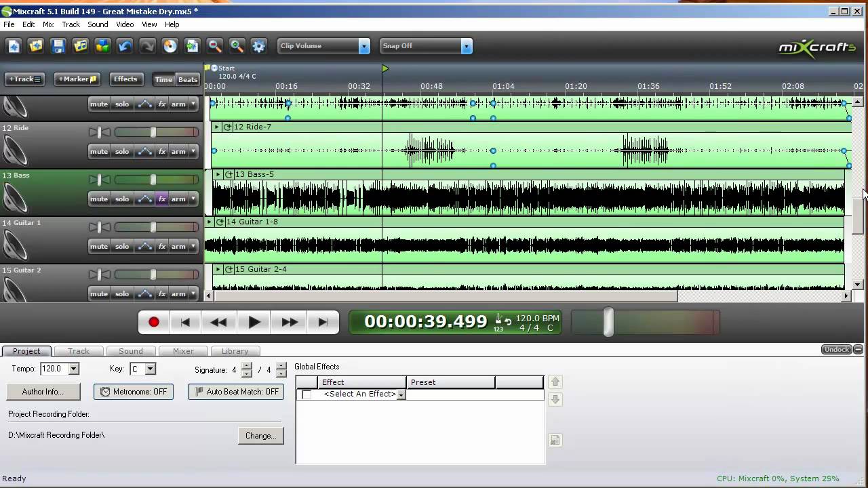Viewport: 868px width, 488px height.
Task: Expand the 13 Bass-5 clip triangle
Action: 217,174
